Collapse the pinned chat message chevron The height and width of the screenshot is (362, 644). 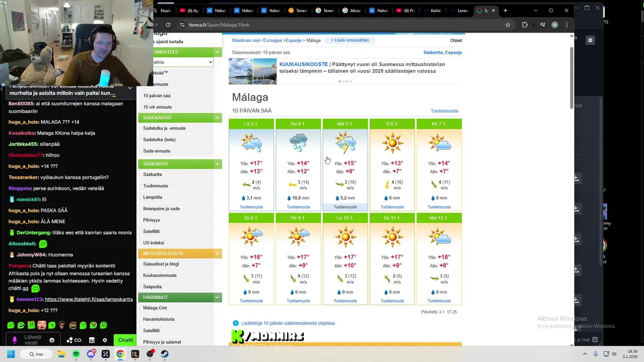tap(130, 88)
